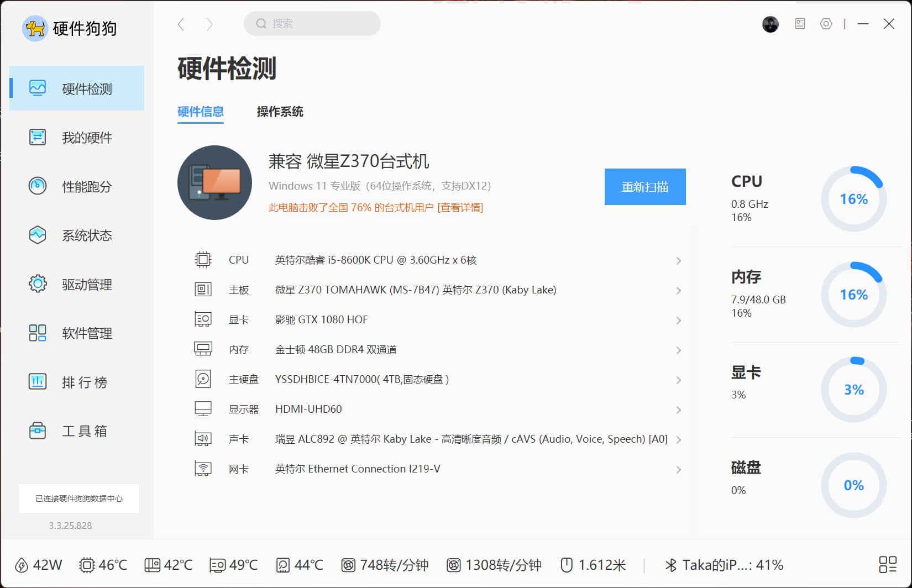Click the 42W power icon in status bar

coord(21,565)
